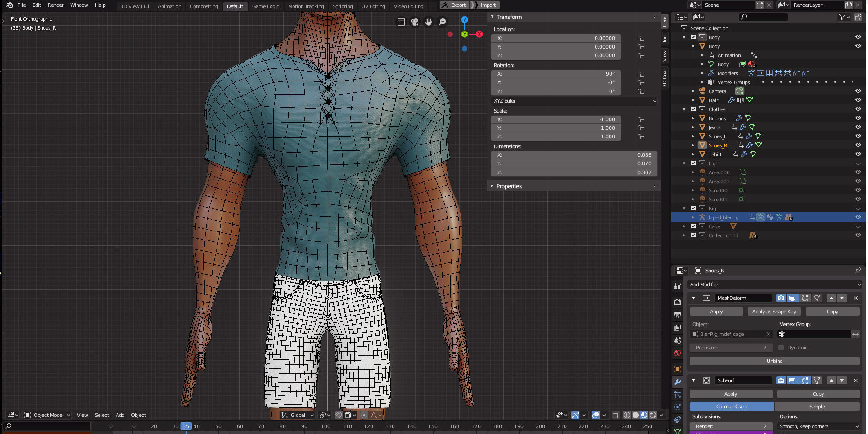
Task: Expand the Cage collection
Action: (684, 226)
